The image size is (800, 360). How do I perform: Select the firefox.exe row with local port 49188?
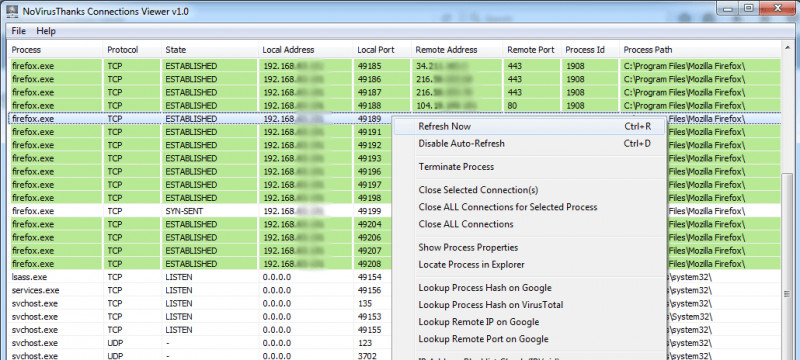pos(395,106)
